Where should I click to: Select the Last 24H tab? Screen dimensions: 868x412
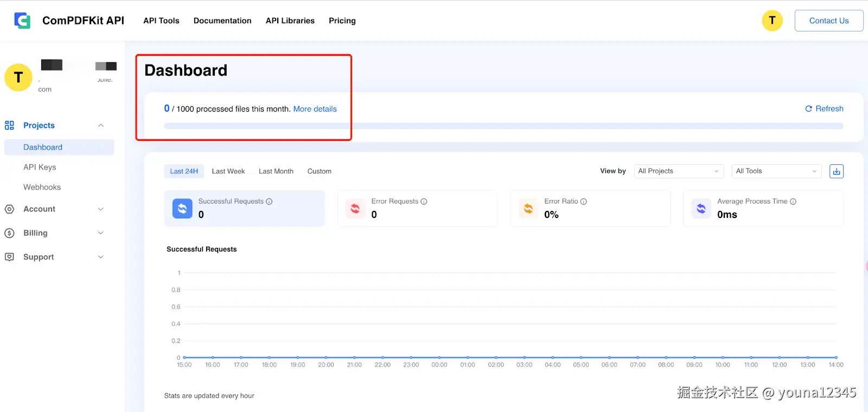pos(184,171)
